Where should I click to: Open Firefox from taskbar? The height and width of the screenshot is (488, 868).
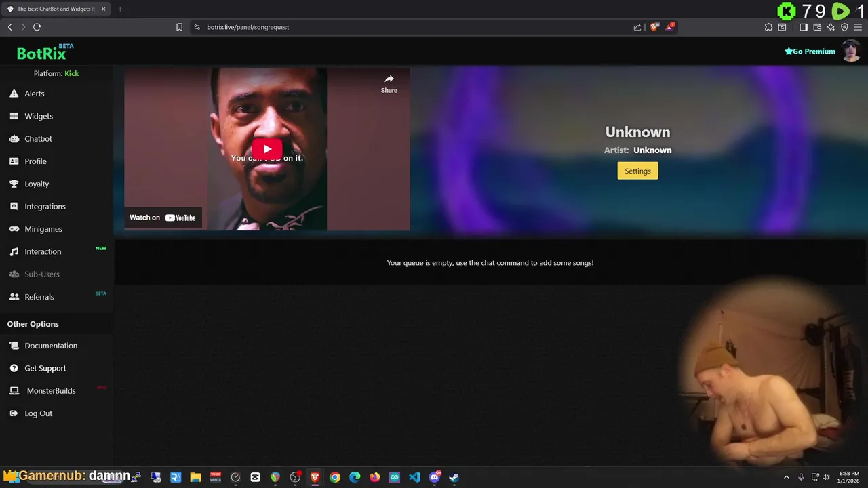(374, 477)
